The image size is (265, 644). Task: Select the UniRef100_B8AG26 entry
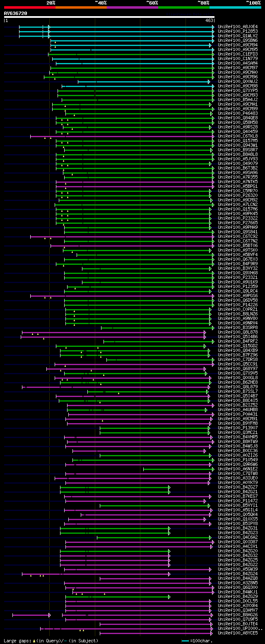point(238,615)
